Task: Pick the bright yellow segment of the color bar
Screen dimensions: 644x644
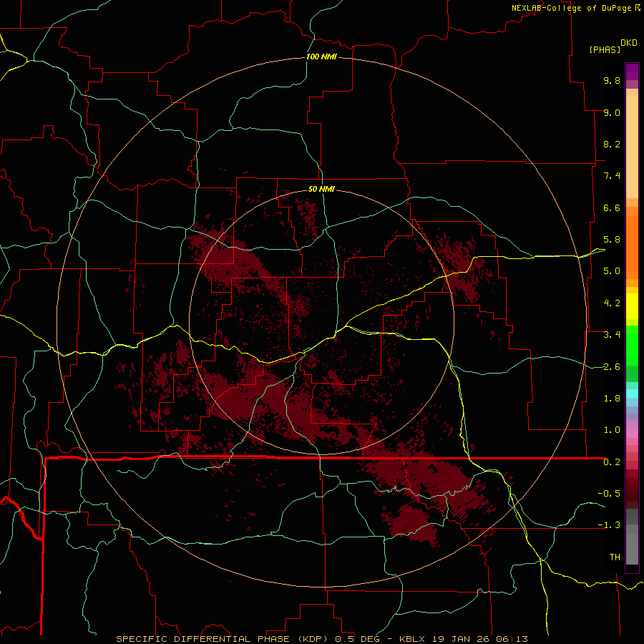Action: 632,306
